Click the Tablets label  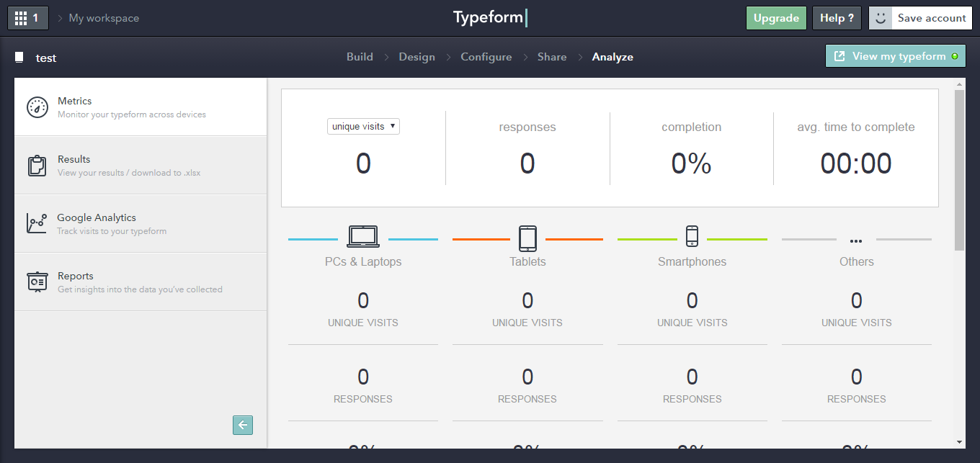click(x=527, y=261)
